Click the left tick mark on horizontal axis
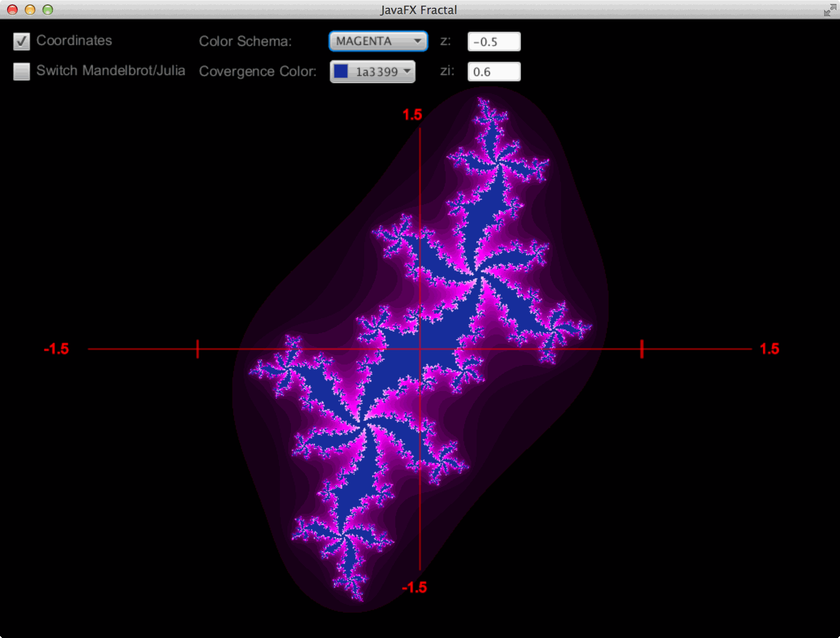This screenshot has height=638, width=840. [x=198, y=349]
